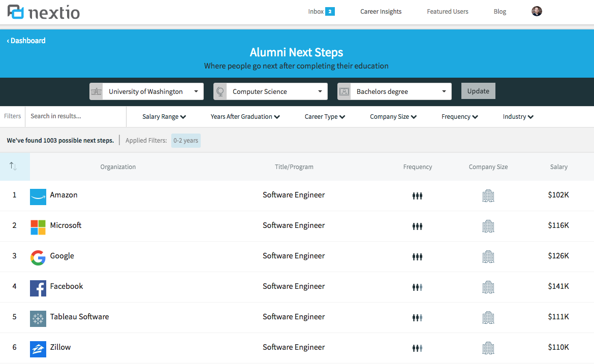The width and height of the screenshot is (594, 364).
Task: Expand the Years After Graduation filter
Action: coord(245,117)
